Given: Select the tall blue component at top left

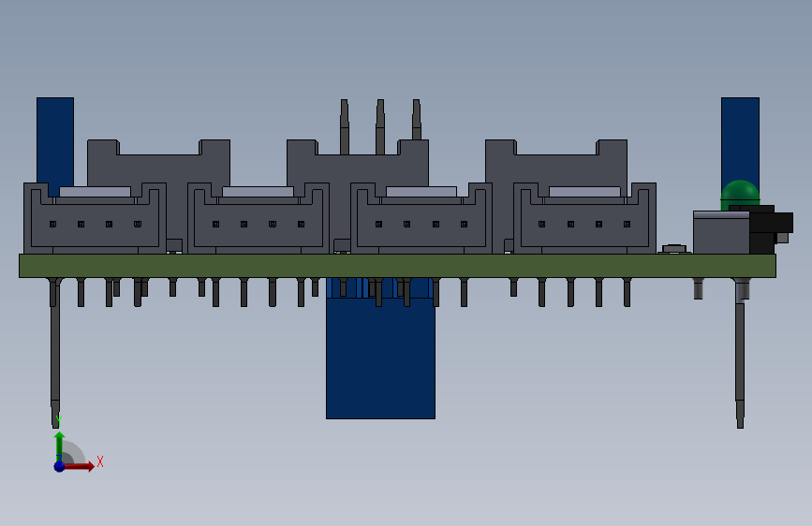Looking at the screenshot, I should (55, 146).
